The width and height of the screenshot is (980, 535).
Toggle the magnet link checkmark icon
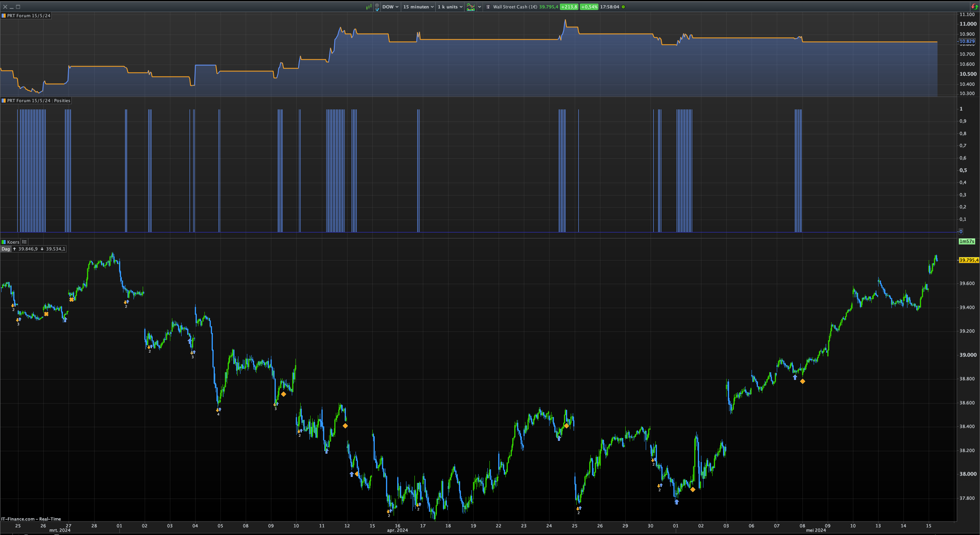tap(377, 7)
